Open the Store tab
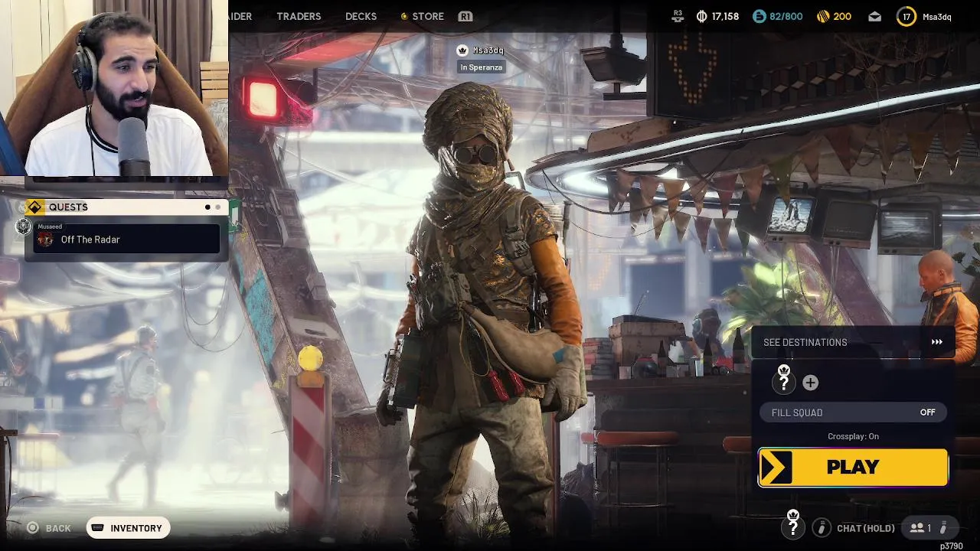This screenshot has width=980, height=551. pyautogui.click(x=428, y=16)
